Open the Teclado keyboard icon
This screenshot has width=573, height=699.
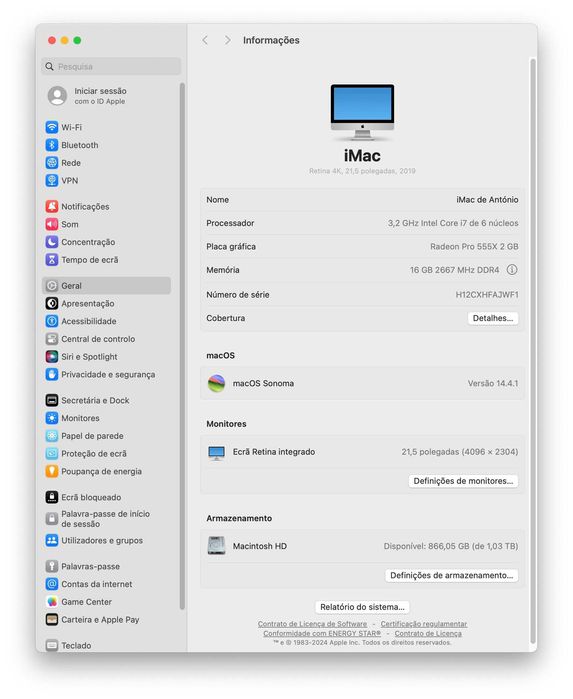(52, 645)
